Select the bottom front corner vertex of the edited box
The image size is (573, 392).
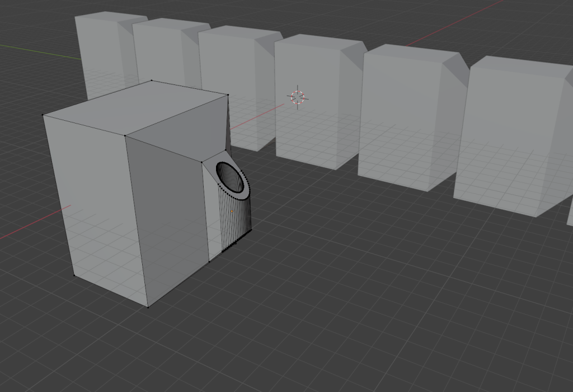[148, 306]
